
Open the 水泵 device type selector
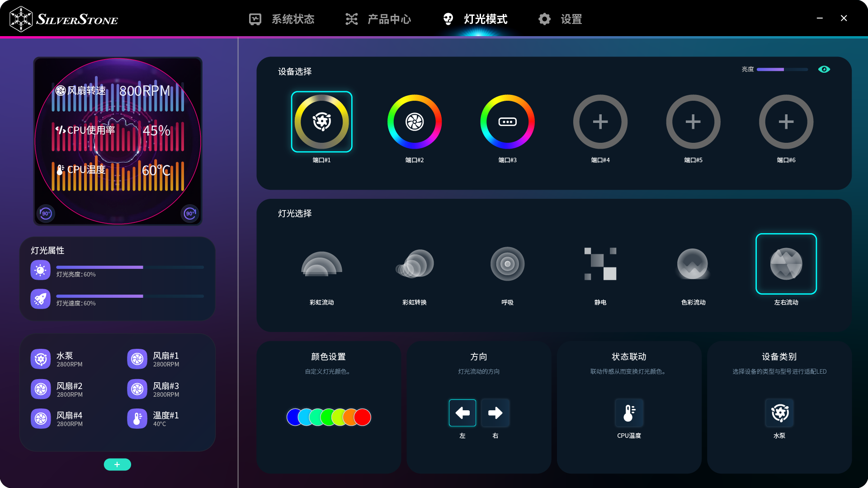(x=779, y=413)
